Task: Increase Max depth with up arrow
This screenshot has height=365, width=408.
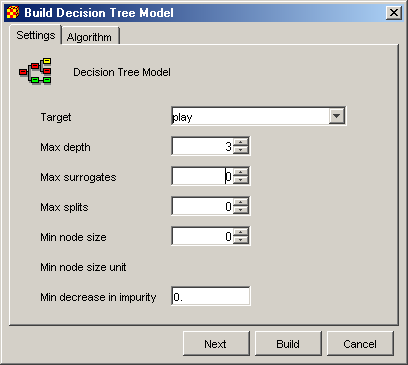Action: 241,142
